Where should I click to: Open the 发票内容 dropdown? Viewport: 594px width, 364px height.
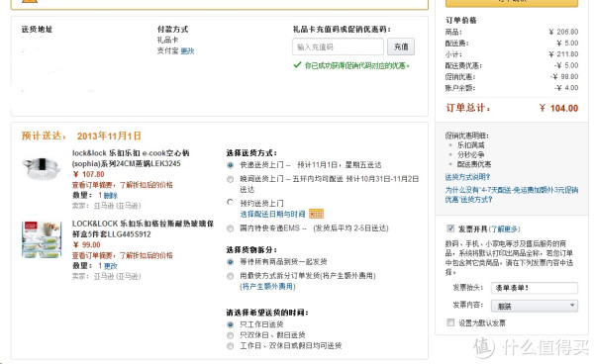coord(535,306)
